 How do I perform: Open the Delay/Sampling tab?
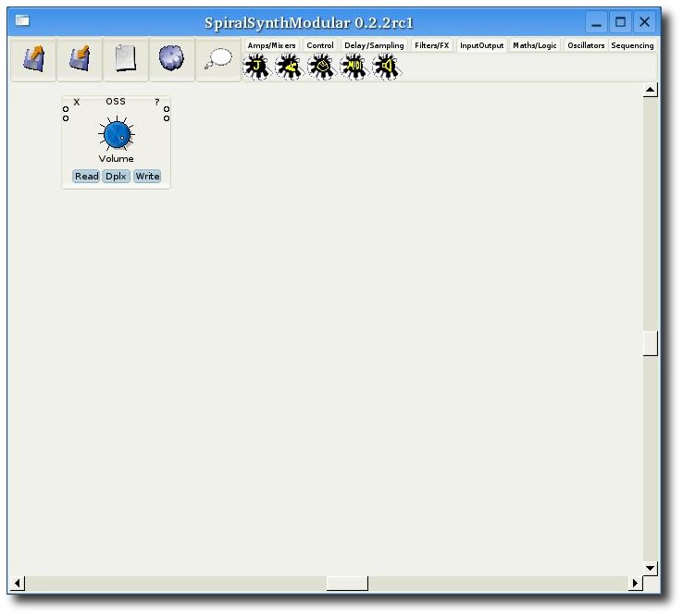pyautogui.click(x=374, y=45)
